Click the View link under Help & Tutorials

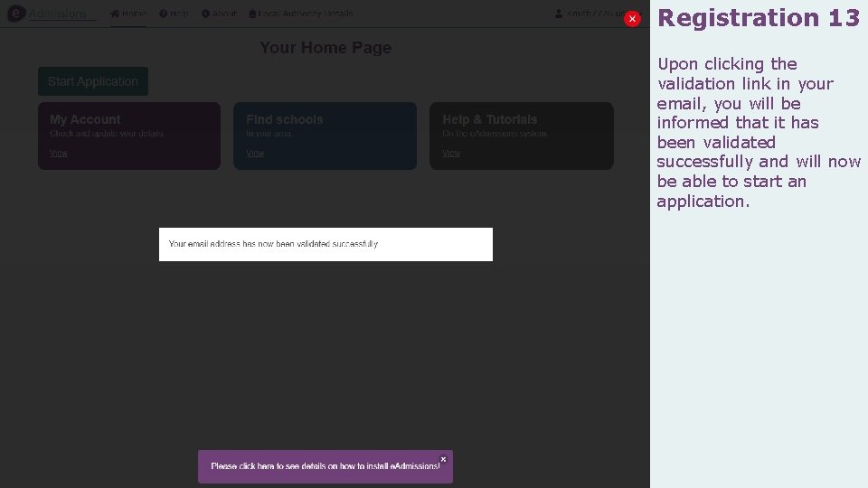coord(451,154)
